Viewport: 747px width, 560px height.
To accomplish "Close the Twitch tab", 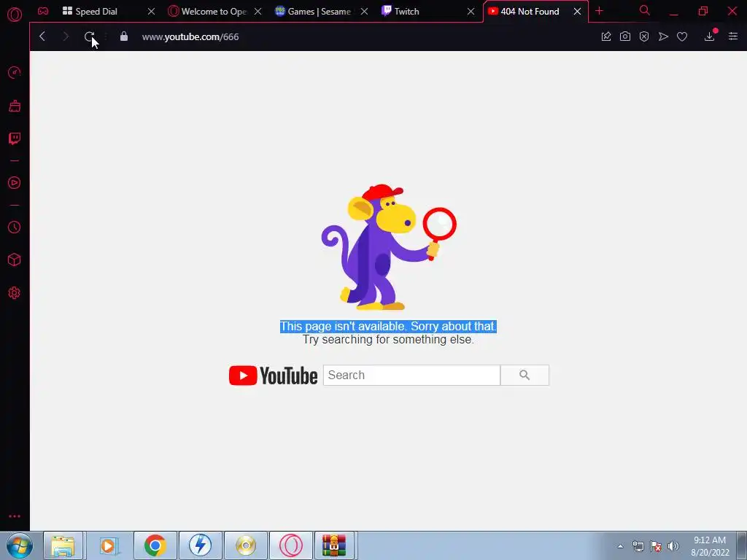I will 471,12.
